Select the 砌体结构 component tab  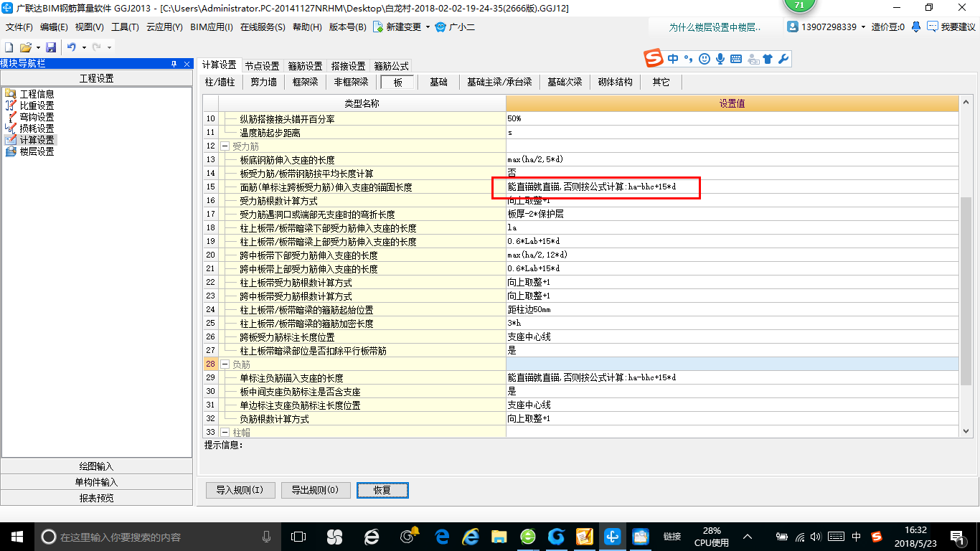pyautogui.click(x=615, y=83)
